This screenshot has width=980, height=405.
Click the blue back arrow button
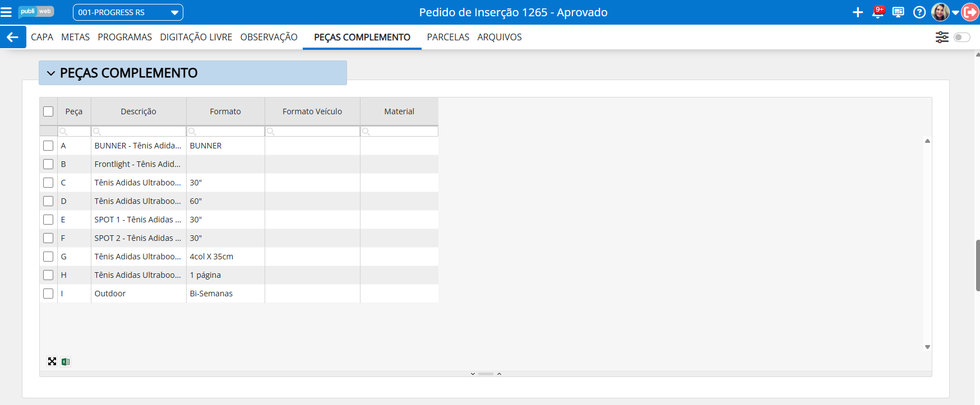coord(13,37)
